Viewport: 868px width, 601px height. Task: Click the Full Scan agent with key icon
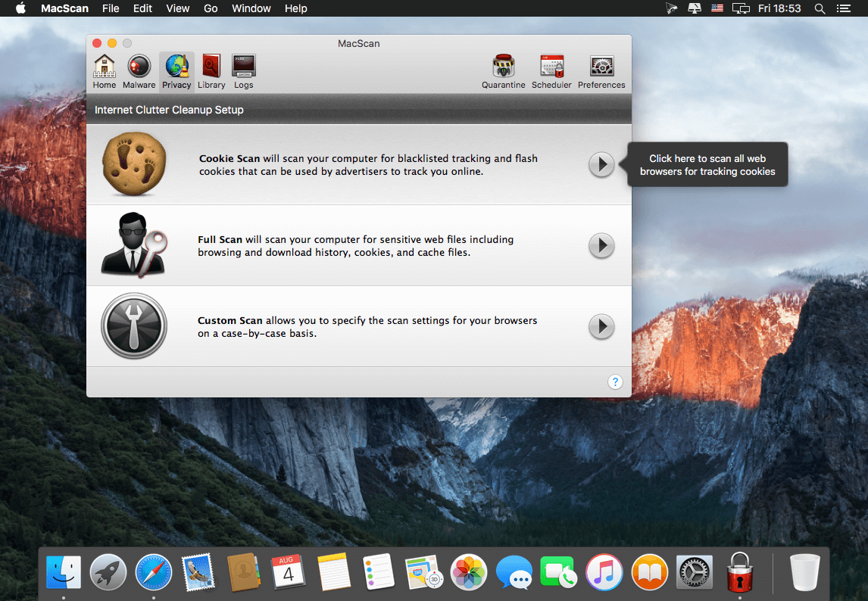pos(134,244)
